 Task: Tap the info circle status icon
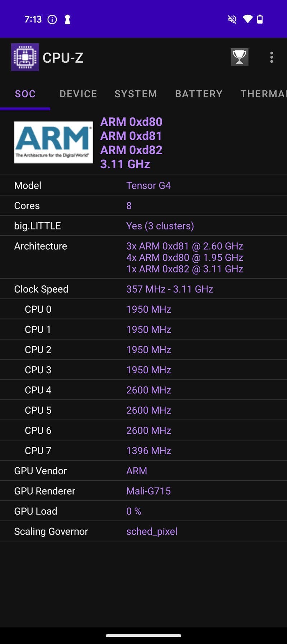coord(52,19)
